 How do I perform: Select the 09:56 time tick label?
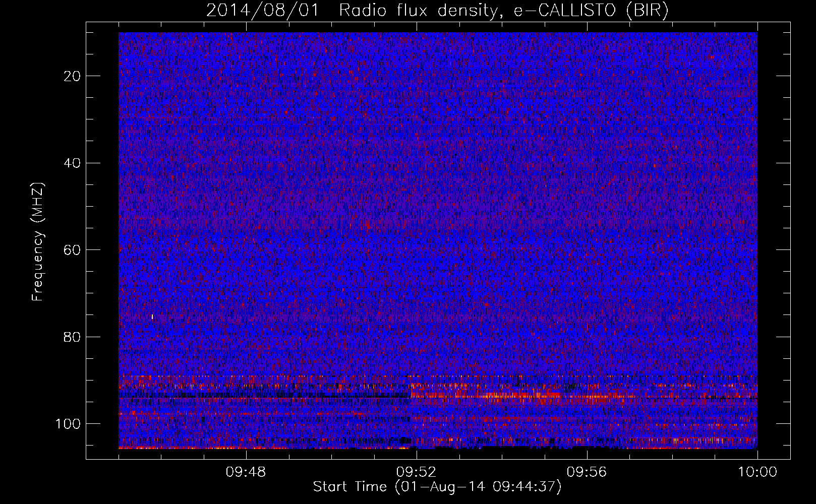point(587,472)
